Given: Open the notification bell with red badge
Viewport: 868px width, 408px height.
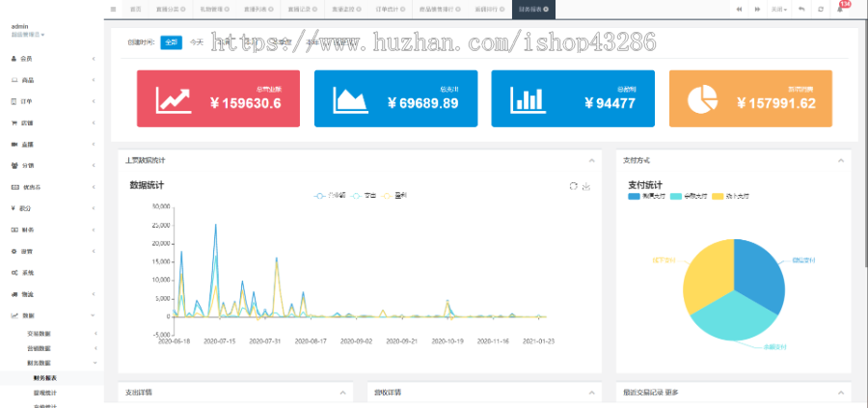Looking at the screenshot, I should (840, 9).
